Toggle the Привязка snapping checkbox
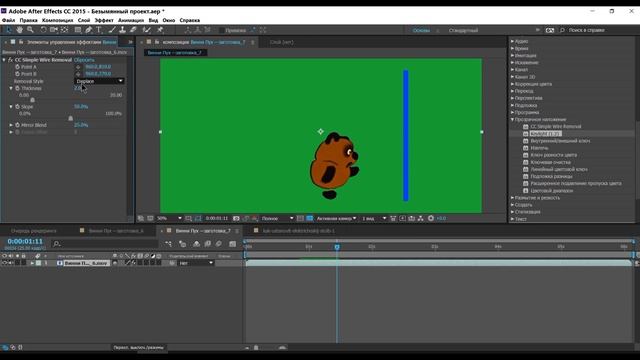The width and height of the screenshot is (640, 360). point(222,30)
